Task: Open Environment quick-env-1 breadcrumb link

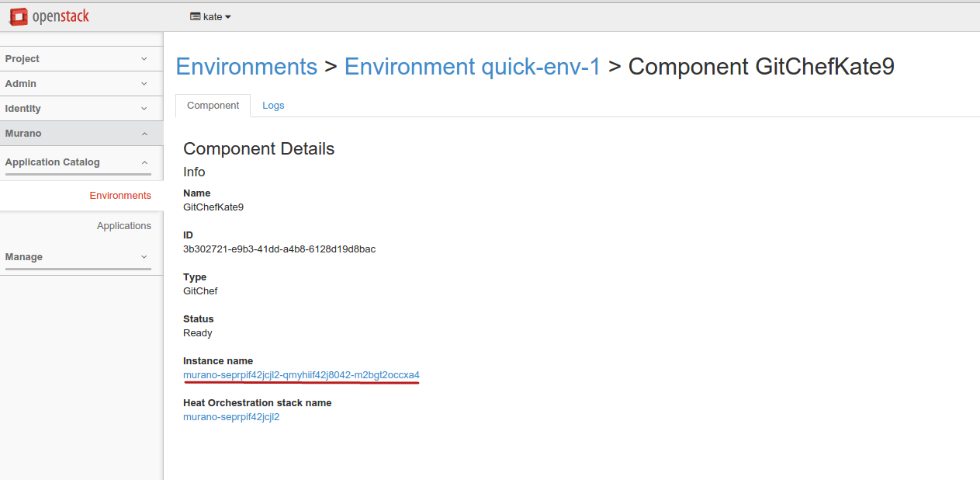Action: click(472, 67)
